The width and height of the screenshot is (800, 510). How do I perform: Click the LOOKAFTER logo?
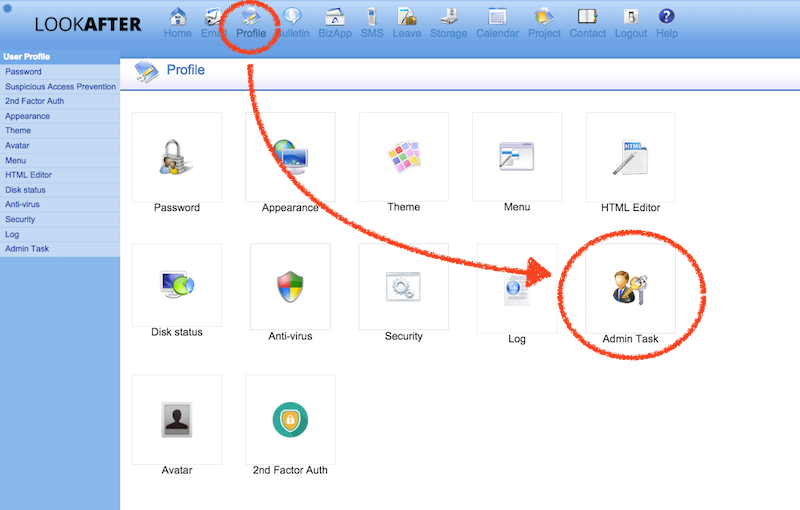pos(88,24)
